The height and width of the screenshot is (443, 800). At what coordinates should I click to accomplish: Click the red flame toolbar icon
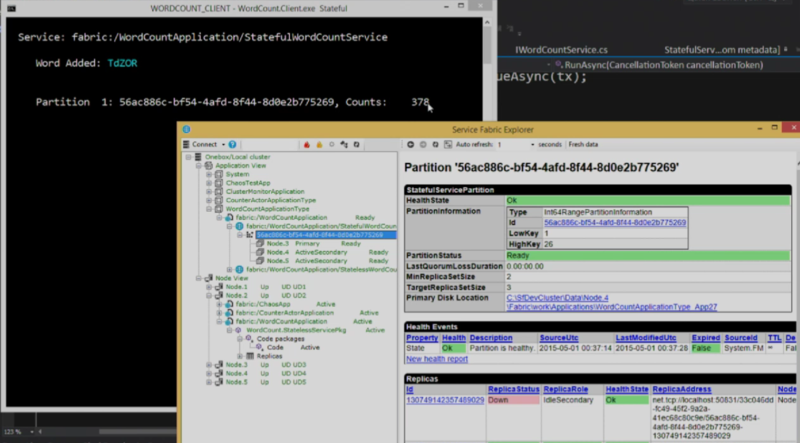click(307, 144)
